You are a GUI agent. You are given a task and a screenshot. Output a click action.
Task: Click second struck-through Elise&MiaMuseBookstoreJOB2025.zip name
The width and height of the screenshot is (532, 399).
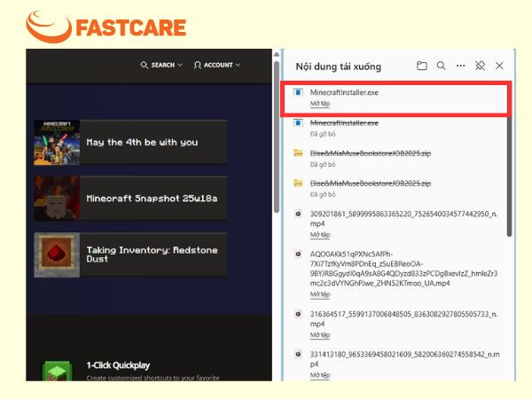(371, 184)
